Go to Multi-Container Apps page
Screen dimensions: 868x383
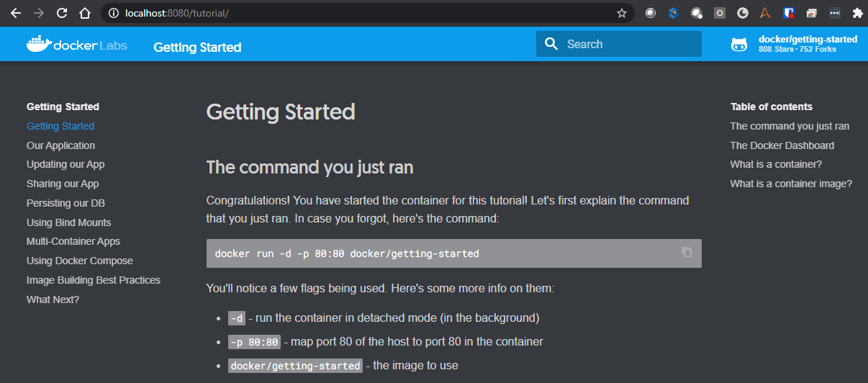point(73,241)
